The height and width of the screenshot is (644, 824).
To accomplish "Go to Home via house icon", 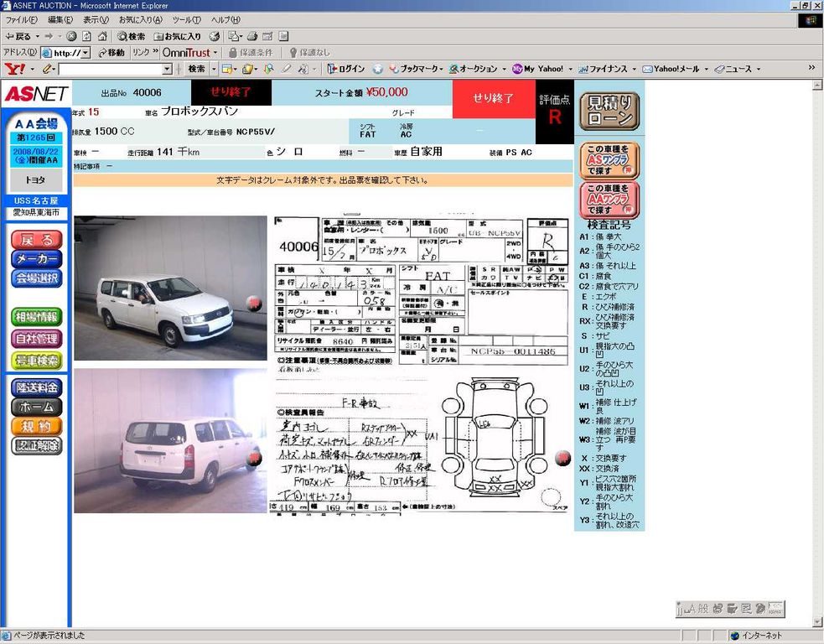I will [x=102, y=36].
